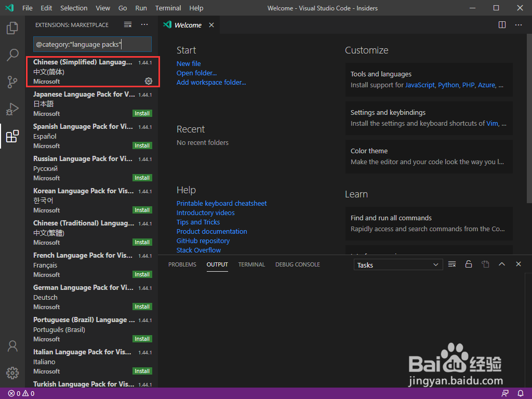Click the feedback icon in status bar

pos(505,394)
